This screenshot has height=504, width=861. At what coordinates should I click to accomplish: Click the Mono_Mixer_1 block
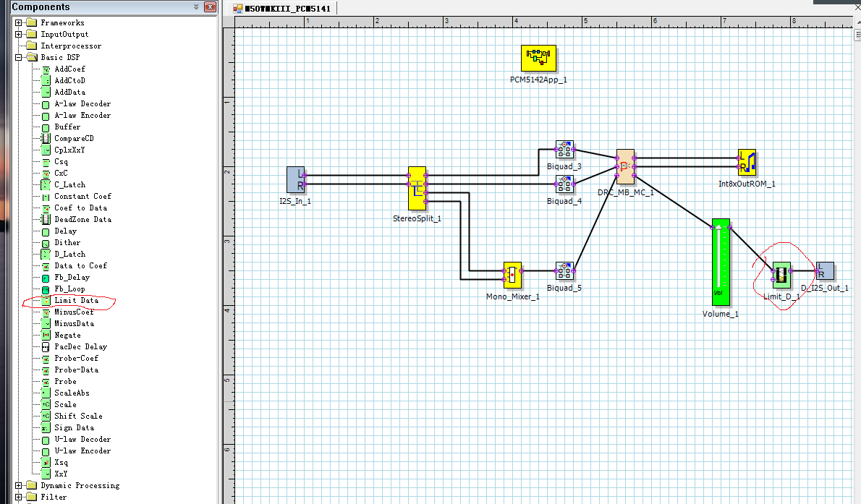coord(512,275)
